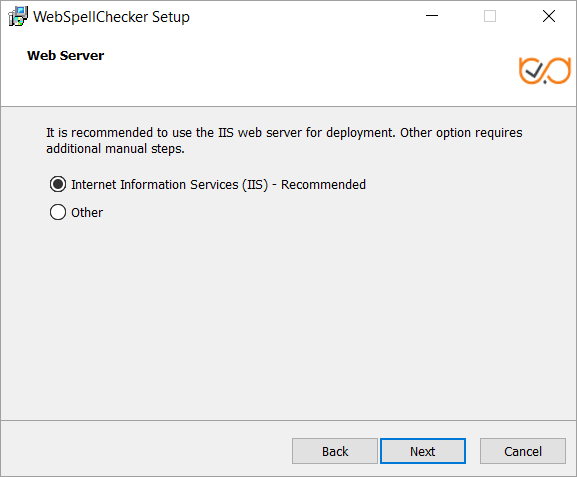Click the IIS deployment recommendation text

[284, 140]
